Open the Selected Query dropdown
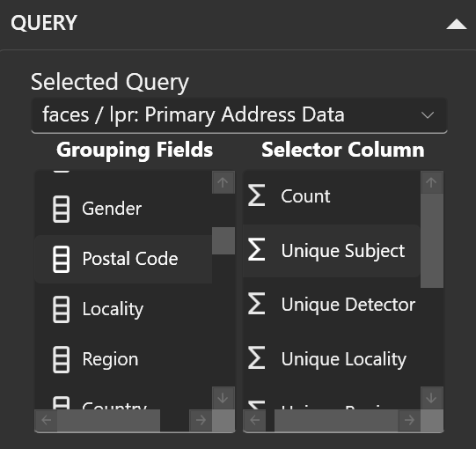The width and height of the screenshot is (476, 449). click(x=239, y=115)
